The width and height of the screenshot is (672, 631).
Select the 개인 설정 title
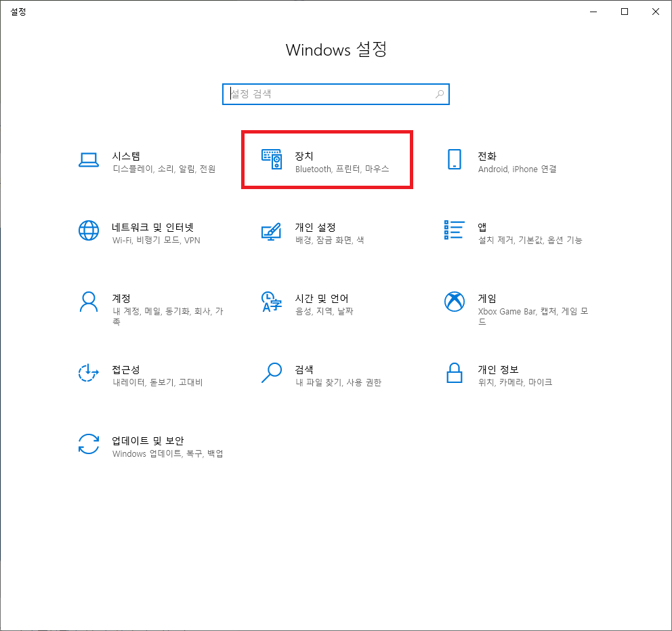click(x=315, y=227)
